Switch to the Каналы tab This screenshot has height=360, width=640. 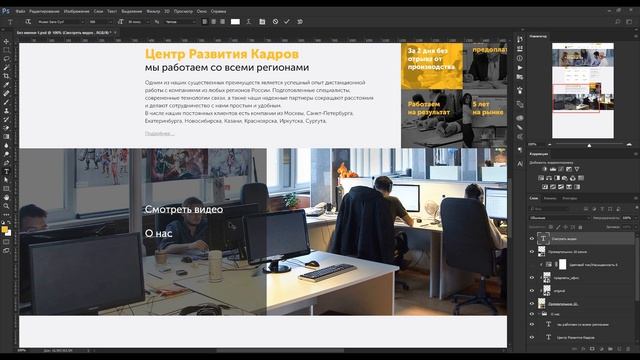pyautogui.click(x=550, y=198)
